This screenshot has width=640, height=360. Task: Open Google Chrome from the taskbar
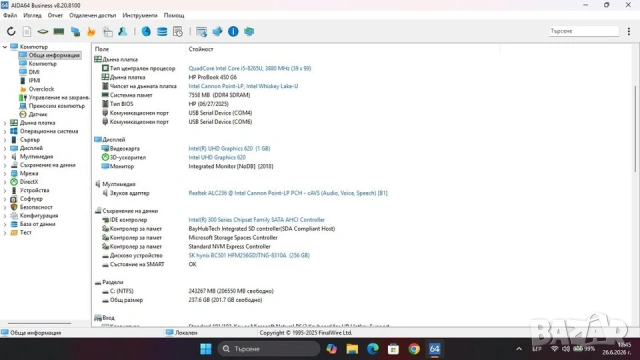tap(414, 349)
